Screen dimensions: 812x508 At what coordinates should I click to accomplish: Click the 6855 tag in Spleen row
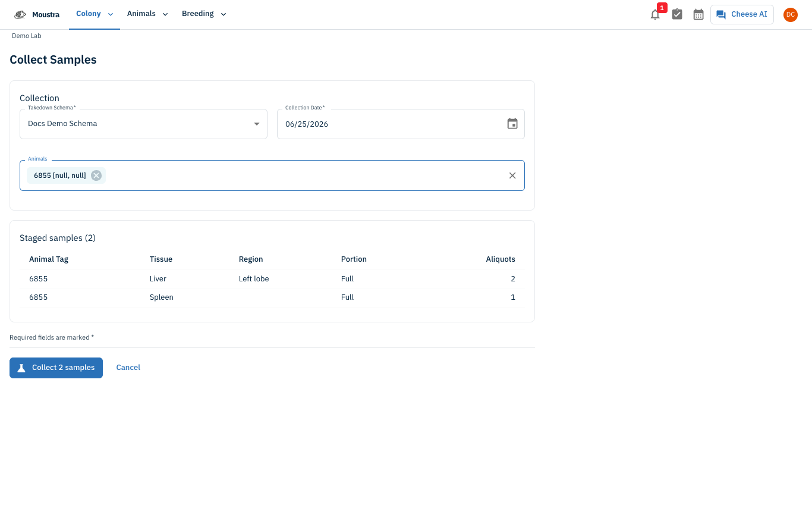[x=38, y=297]
